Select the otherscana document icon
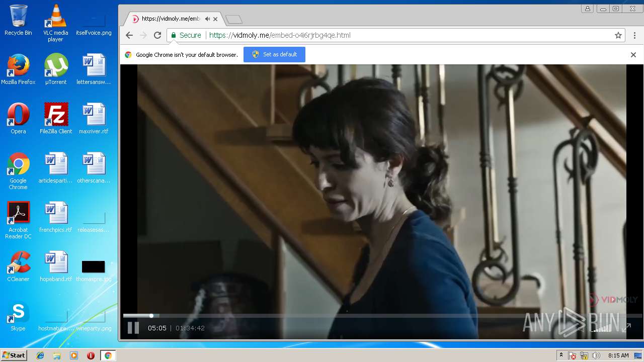Screen dimensions: 644x362 tap(94, 168)
